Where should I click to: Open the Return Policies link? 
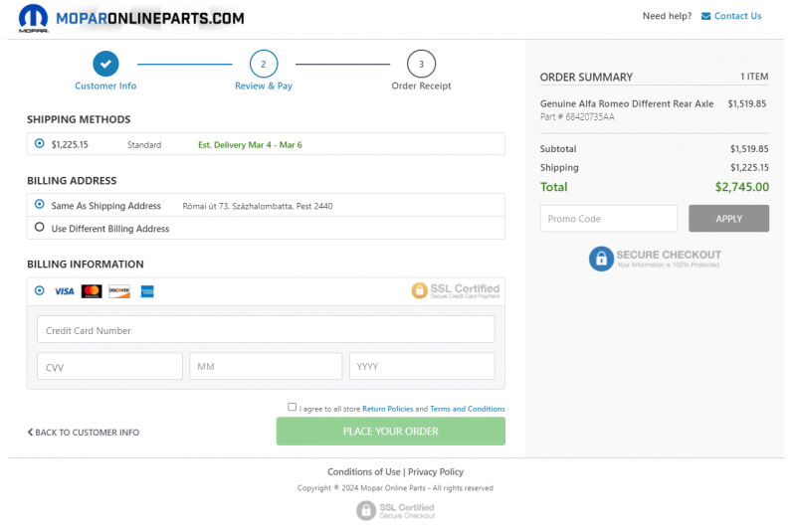coord(388,409)
